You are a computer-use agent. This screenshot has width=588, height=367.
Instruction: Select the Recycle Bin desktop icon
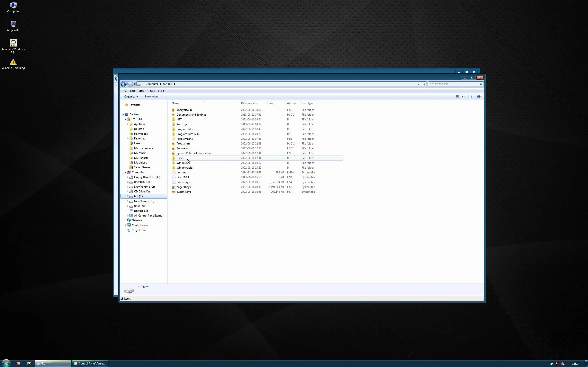[x=13, y=24]
